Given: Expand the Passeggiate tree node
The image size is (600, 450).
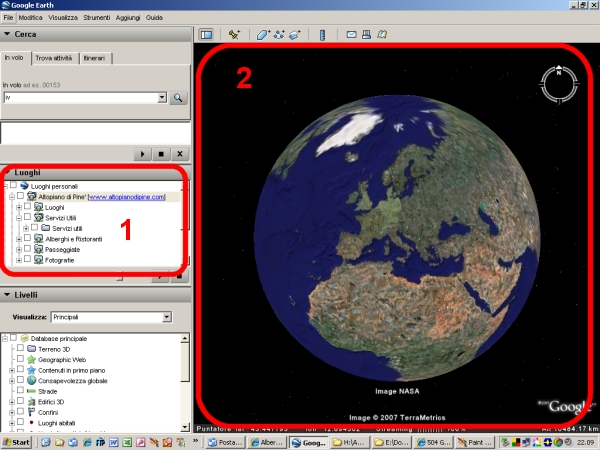Looking at the screenshot, I should click(18, 250).
